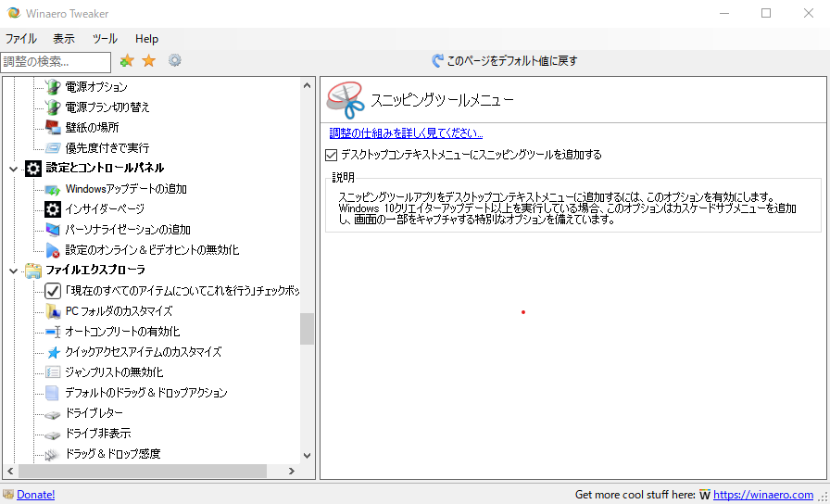The image size is (830, 504).
Task: Select 優先度付きで実行 tree item text
Action: point(107,148)
